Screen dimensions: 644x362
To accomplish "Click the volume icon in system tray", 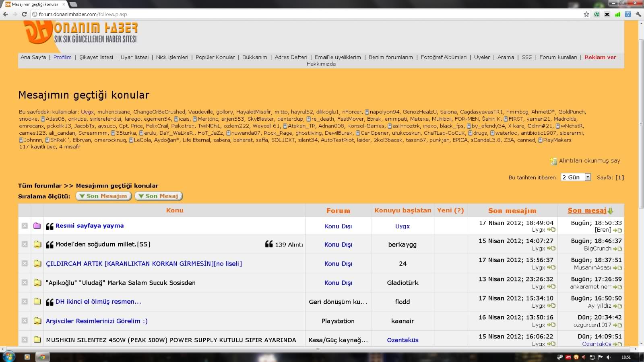I will [x=609, y=357].
